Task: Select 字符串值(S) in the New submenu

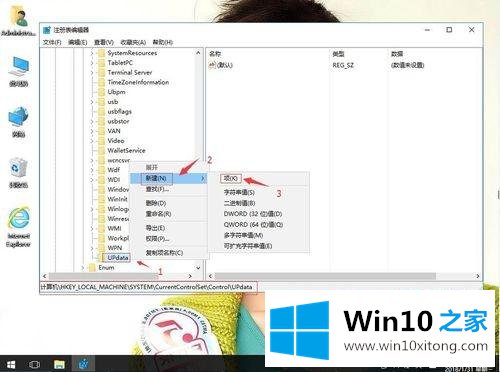Action: coord(259,192)
